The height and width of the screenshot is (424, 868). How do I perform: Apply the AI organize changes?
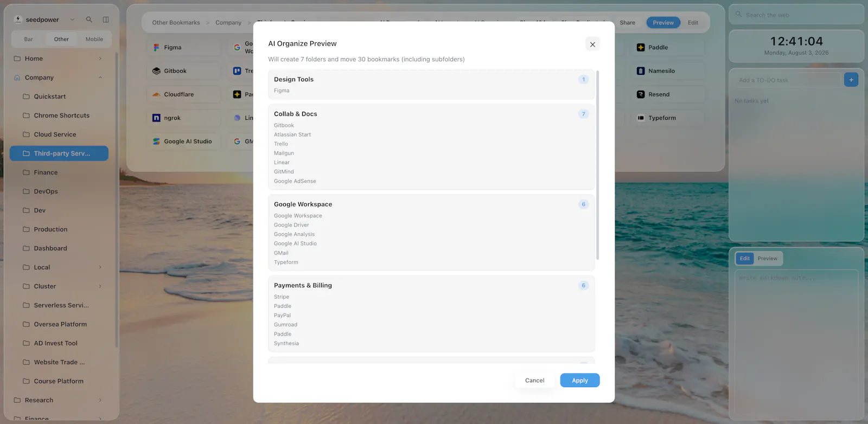[580, 381]
